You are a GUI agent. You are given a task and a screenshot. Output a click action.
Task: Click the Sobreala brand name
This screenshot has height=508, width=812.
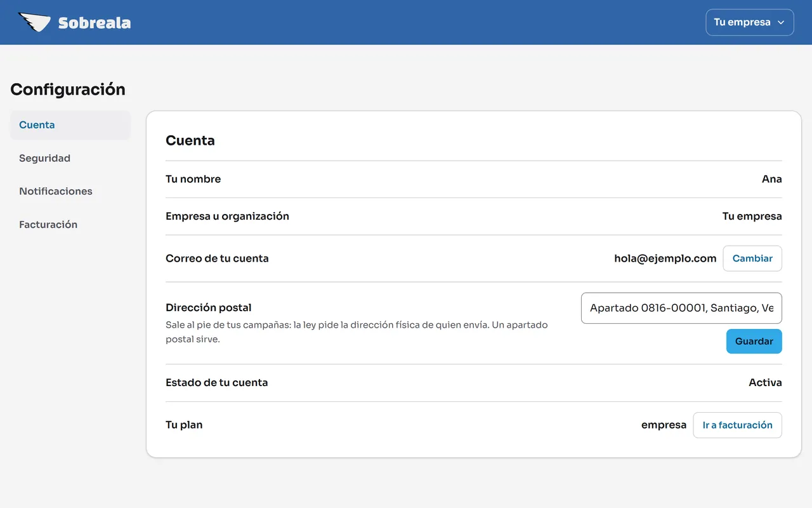pyautogui.click(x=95, y=23)
